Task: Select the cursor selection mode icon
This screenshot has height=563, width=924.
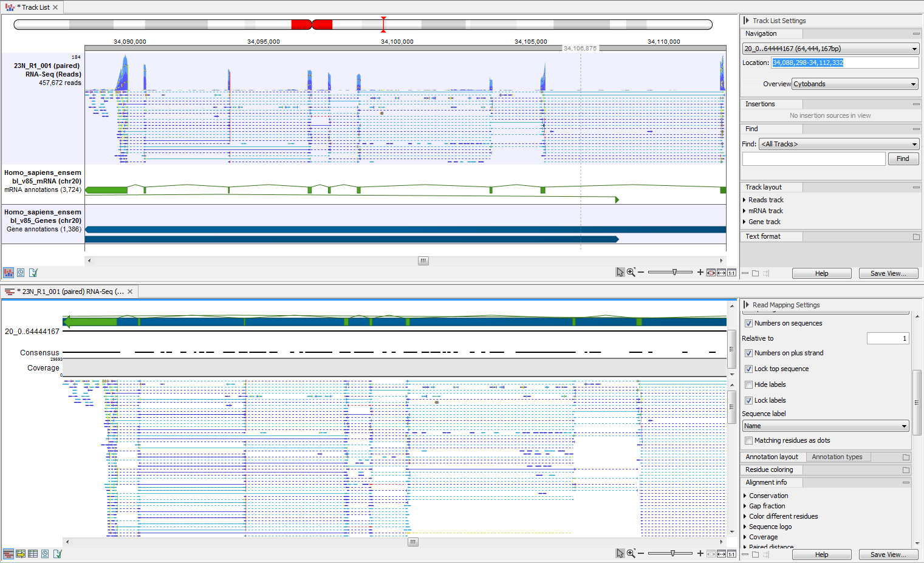Action: (x=620, y=272)
